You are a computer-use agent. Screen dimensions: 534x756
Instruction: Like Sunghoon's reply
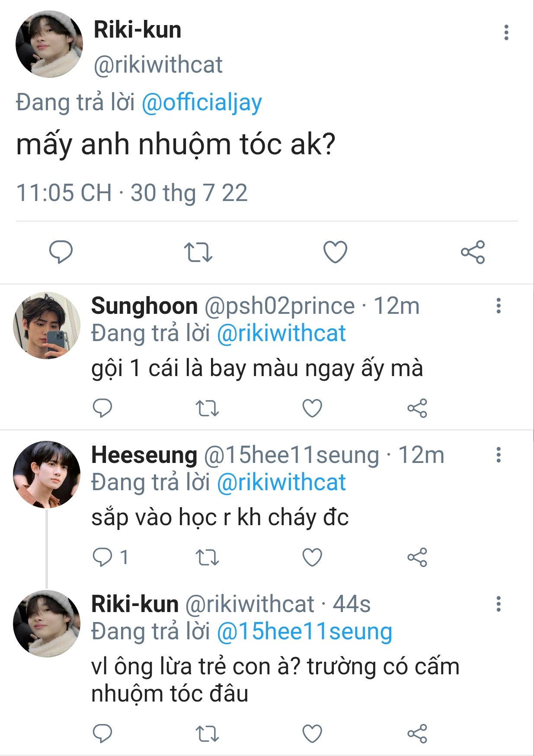312,408
